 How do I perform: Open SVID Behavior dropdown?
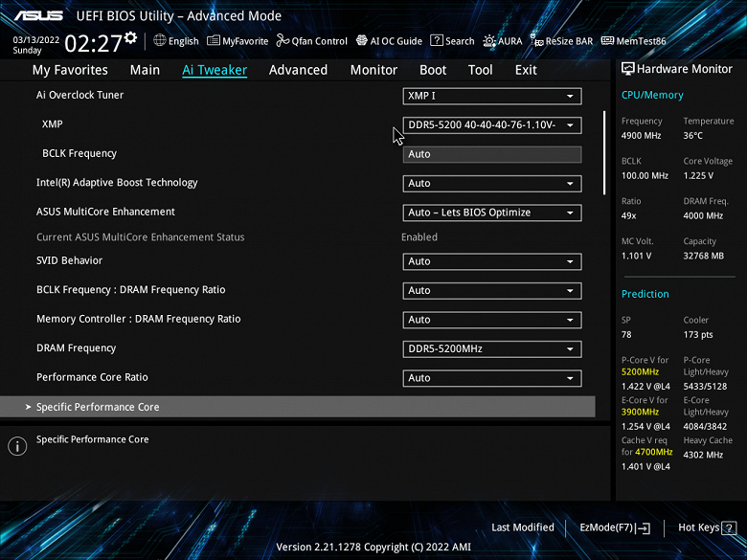tap(492, 261)
